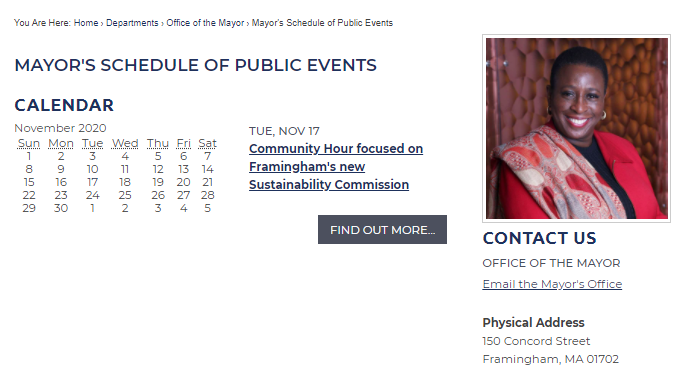Pick December 5 in the calendar grid
674x376 pixels.
(208, 208)
